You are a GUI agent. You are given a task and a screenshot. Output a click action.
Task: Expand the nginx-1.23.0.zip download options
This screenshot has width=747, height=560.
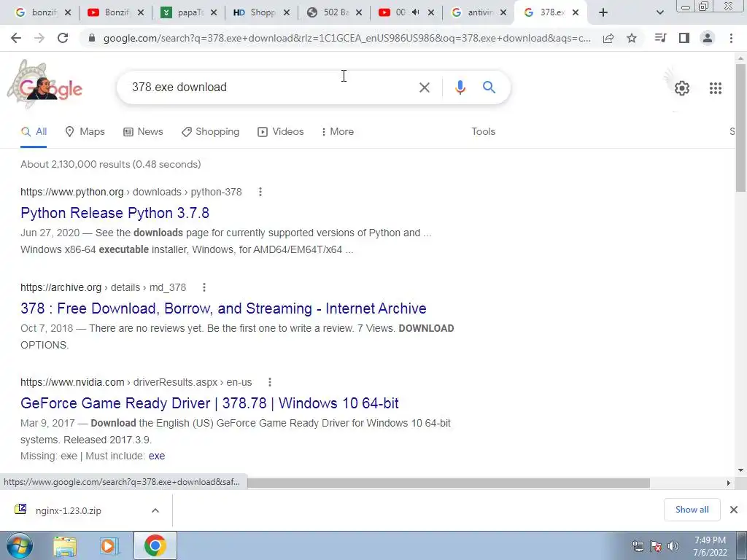(x=155, y=510)
